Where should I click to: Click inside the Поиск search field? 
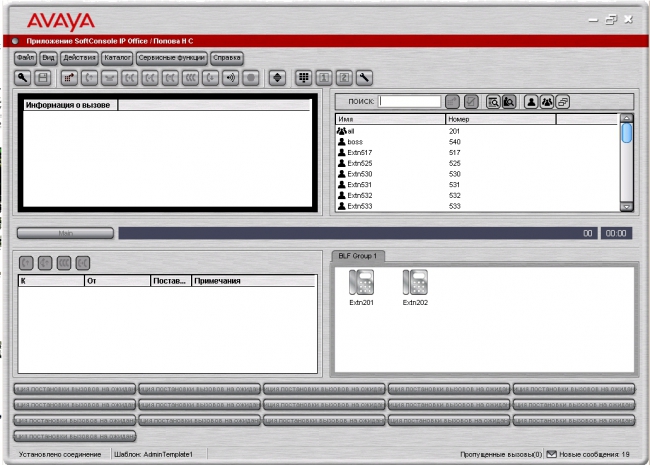pos(410,102)
